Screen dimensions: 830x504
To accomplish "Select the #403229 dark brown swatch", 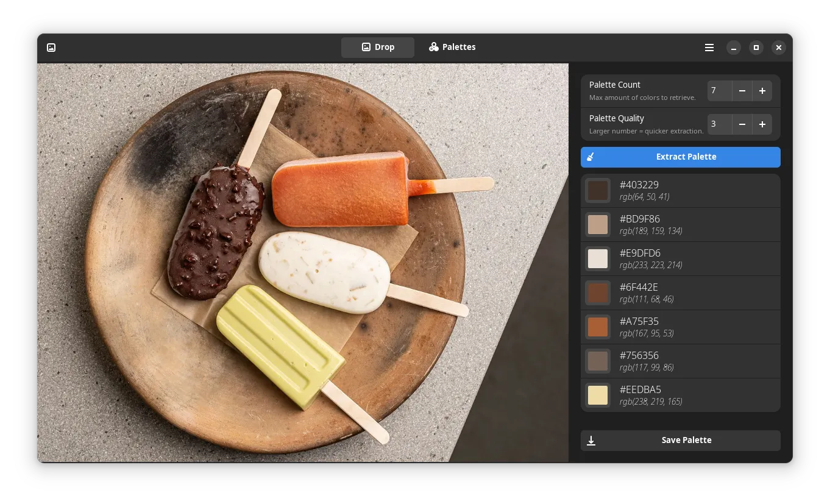I will coord(598,191).
